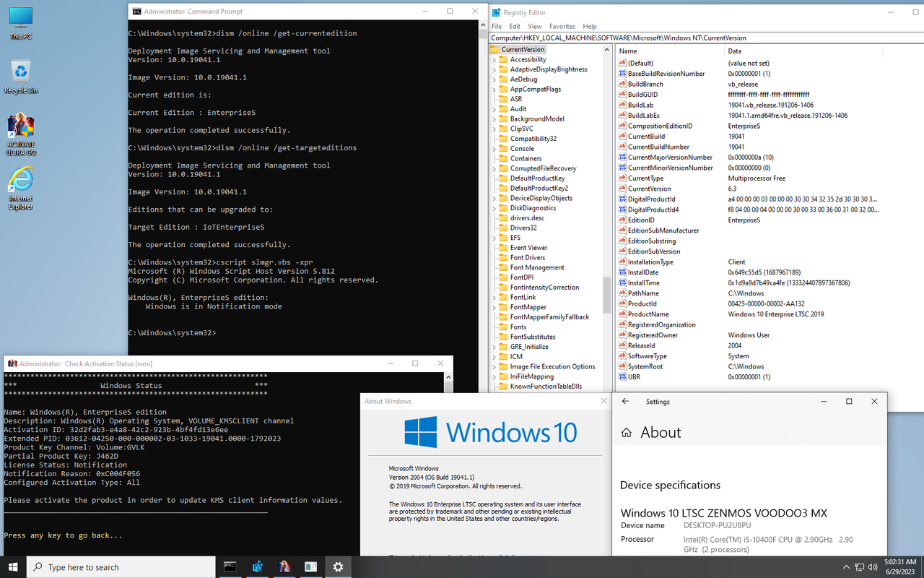Expand the AeDebug registry key

pyautogui.click(x=494, y=79)
